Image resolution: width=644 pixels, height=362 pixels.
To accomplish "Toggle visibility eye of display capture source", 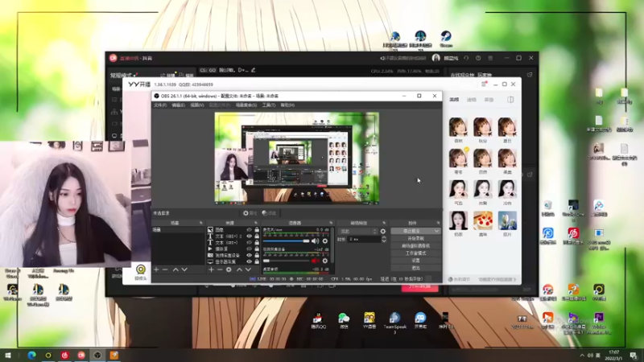I will pos(249,261).
